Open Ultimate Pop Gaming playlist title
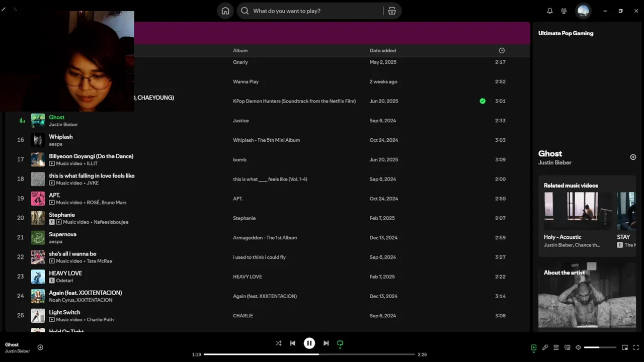The height and width of the screenshot is (362, 644). tap(566, 33)
